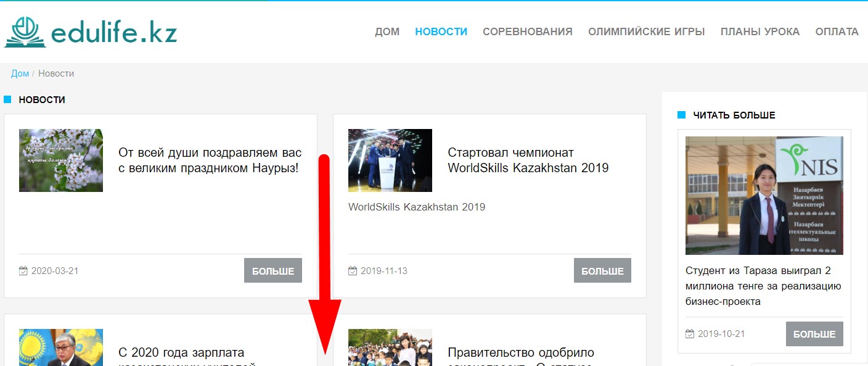This screenshot has height=366, width=868.
Task: Open the ДОМ menu item
Action: [x=387, y=31]
